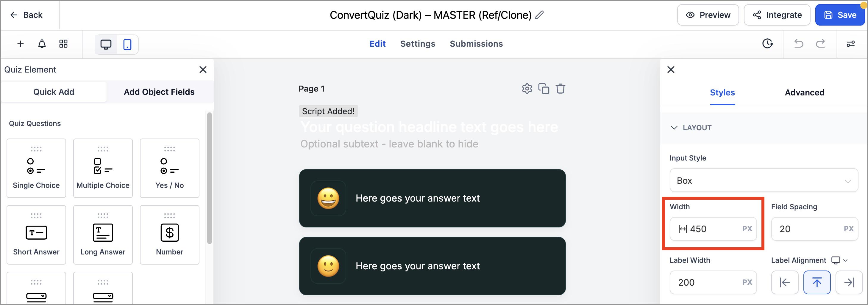The image size is (868, 305).
Task: Open the notifications bell icon
Action: [x=42, y=44]
